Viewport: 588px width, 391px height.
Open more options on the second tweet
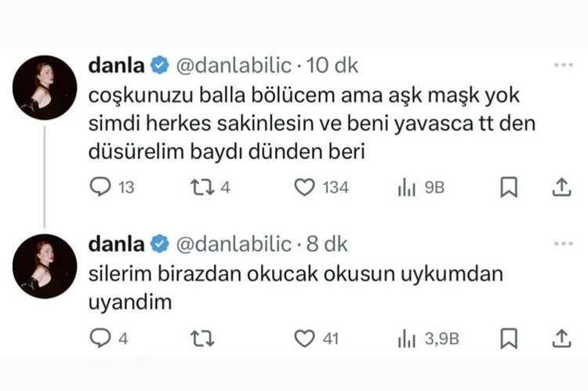[x=563, y=244]
